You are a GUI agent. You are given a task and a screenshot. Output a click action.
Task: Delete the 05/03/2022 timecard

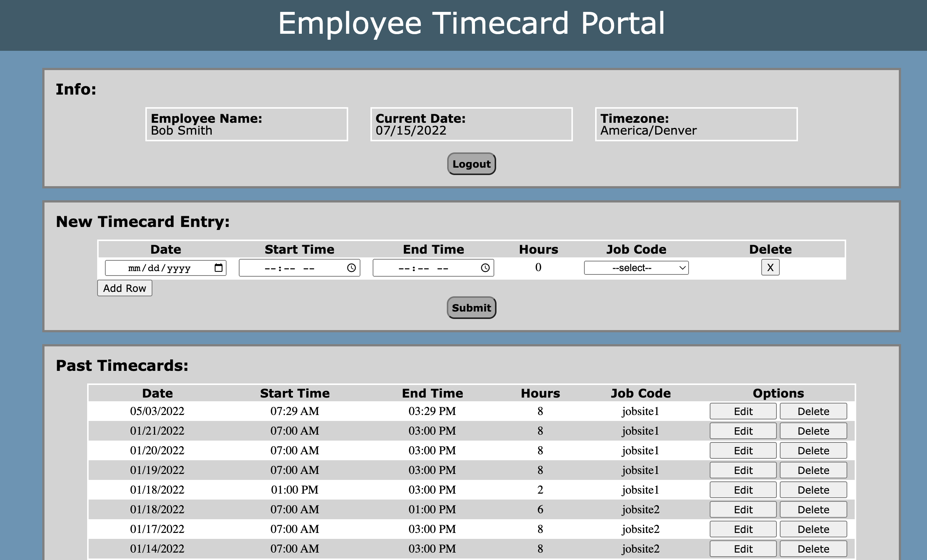814,411
